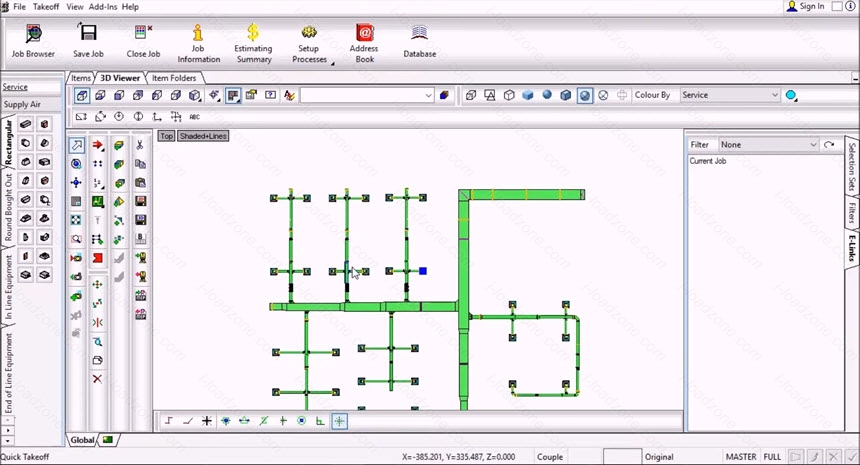Expand the diamond viewpoint dropdown icon
The height and width of the screenshot is (465, 860).
click(214, 95)
